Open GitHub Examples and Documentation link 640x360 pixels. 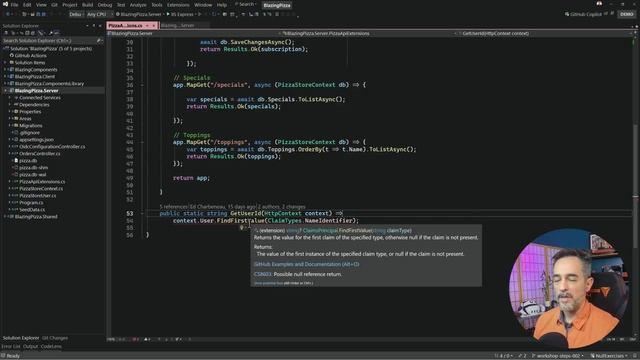[307, 264]
